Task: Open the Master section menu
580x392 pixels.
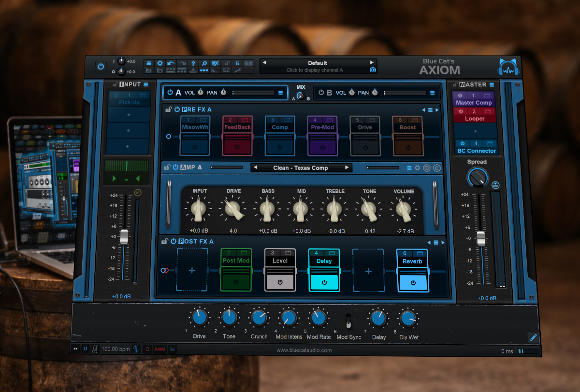Action: (492, 84)
